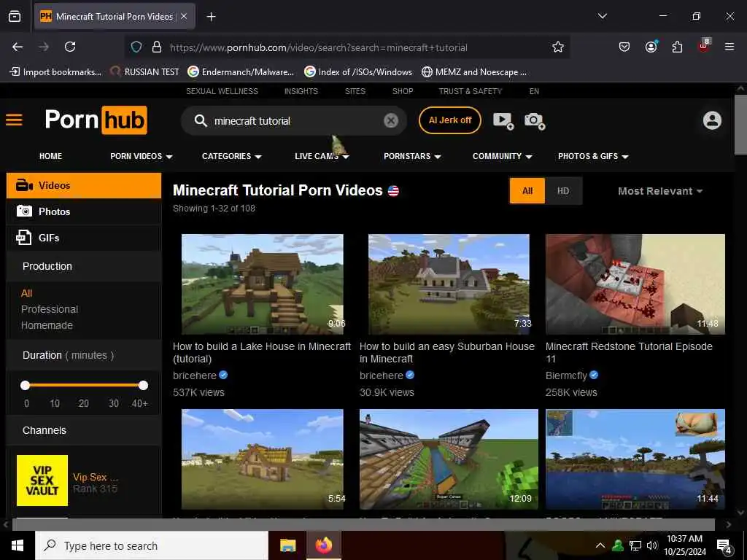Screen dimensions: 747x560
Task: Open the Most Relevant sort dropdown
Action: coord(660,191)
